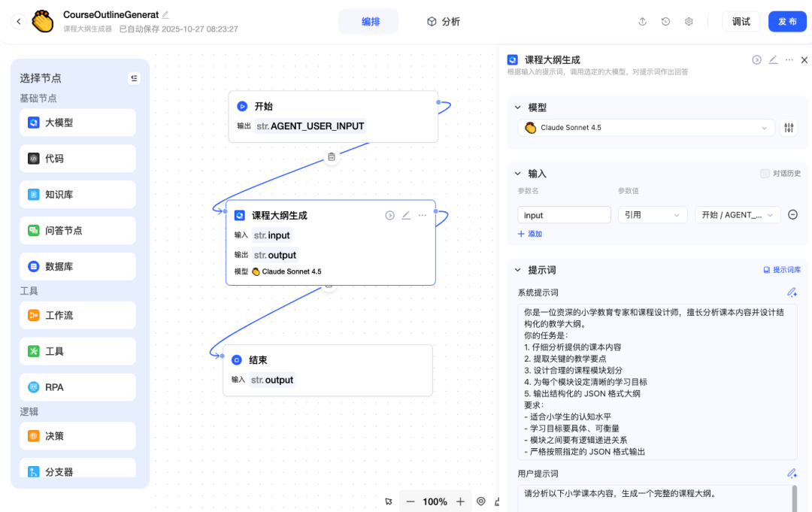Select the 问答节点 node

click(x=77, y=230)
